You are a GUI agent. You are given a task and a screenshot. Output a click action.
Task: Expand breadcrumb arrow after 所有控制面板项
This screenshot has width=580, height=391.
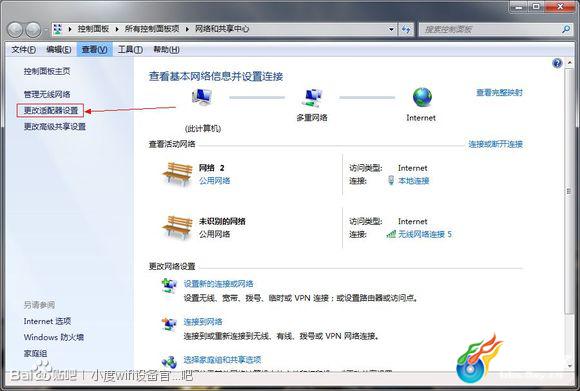coord(187,29)
